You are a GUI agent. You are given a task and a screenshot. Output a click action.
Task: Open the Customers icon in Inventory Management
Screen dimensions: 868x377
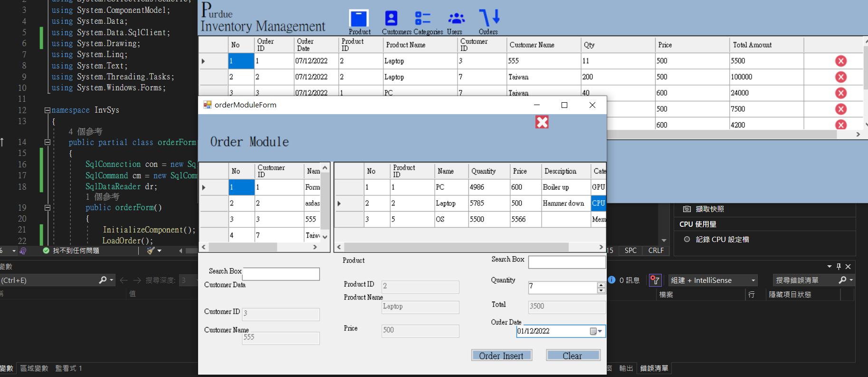[x=391, y=19]
